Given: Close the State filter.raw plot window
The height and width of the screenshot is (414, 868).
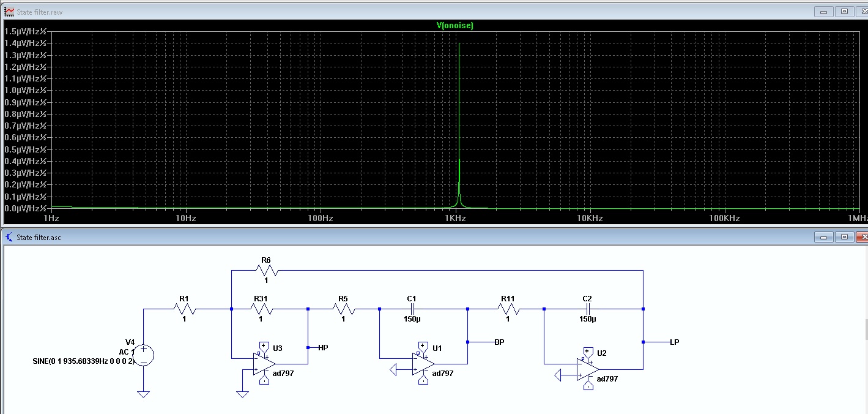Looking at the screenshot, I should 862,12.
